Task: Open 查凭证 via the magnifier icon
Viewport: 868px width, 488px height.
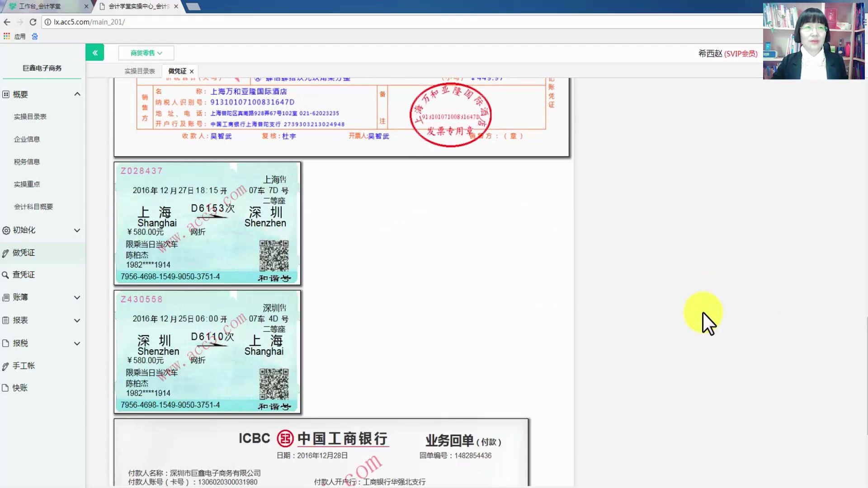Action: (6, 274)
